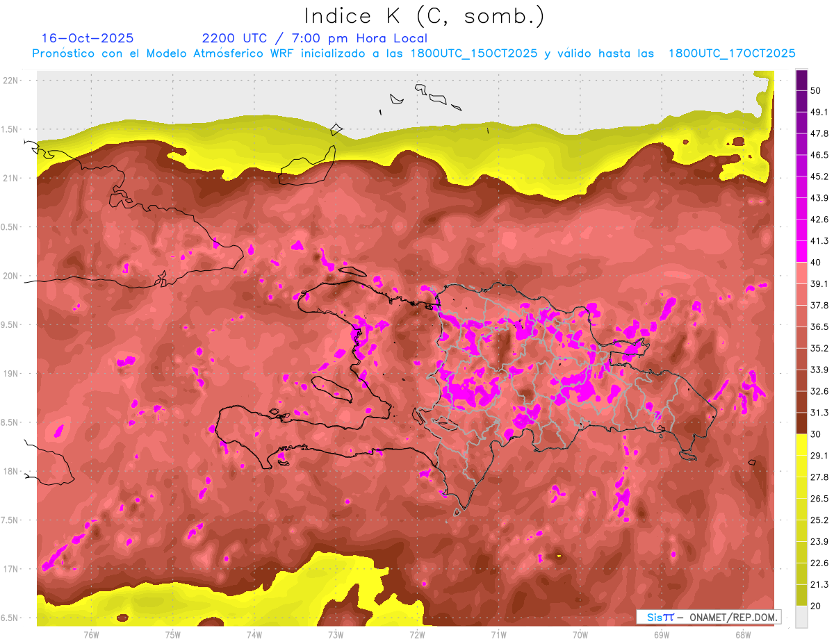Click the "72W" longitude axis label
Screen dimensions: 834x644
[417, 635]
